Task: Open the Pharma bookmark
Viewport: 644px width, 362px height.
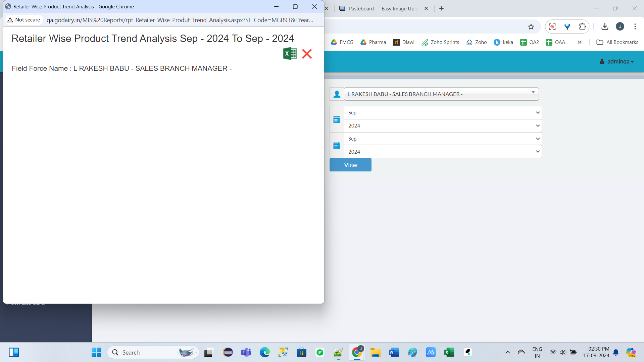Action: pyautogui.click(x=373, y=42)
